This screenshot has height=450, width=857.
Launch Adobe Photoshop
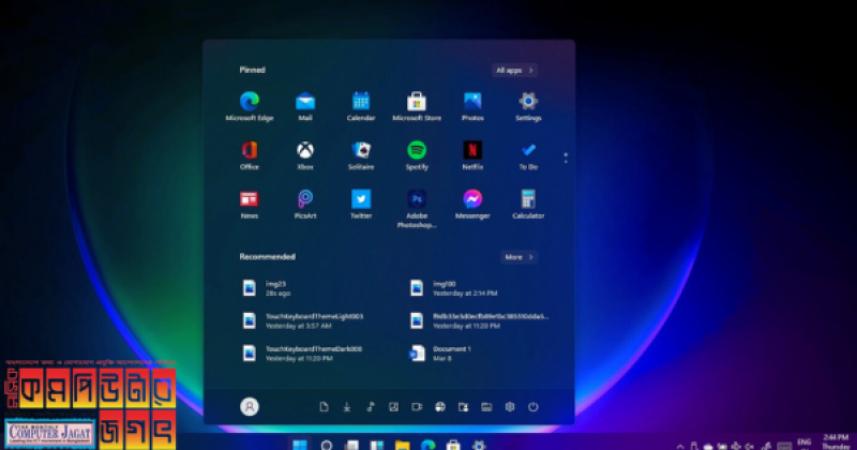pyautogui.click(x=416, y=209)
